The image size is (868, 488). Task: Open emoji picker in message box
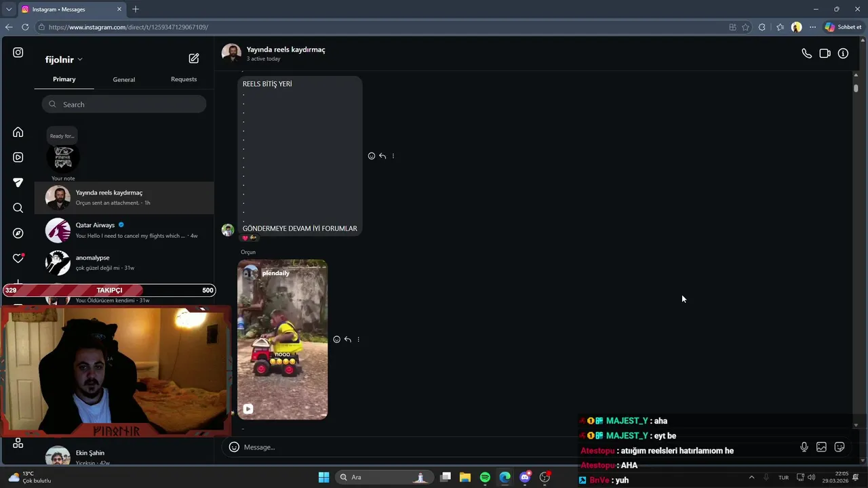pos(234,447)
